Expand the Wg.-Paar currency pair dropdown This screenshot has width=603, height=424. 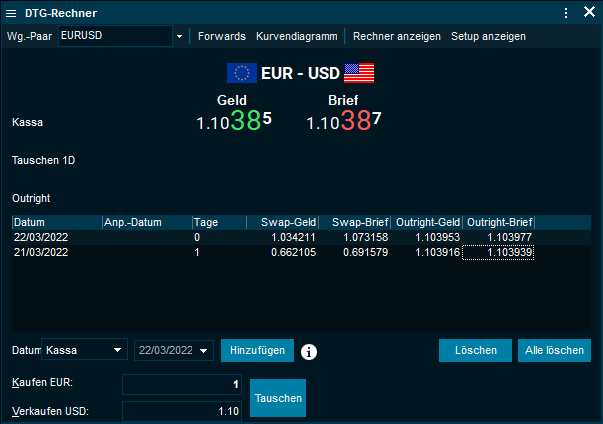(x=180, y=36)
